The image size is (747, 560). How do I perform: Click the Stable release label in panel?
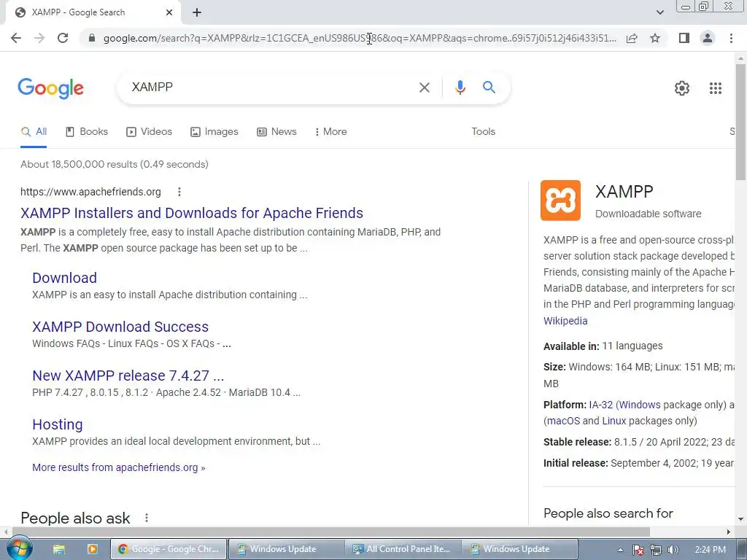click(577, 442)
